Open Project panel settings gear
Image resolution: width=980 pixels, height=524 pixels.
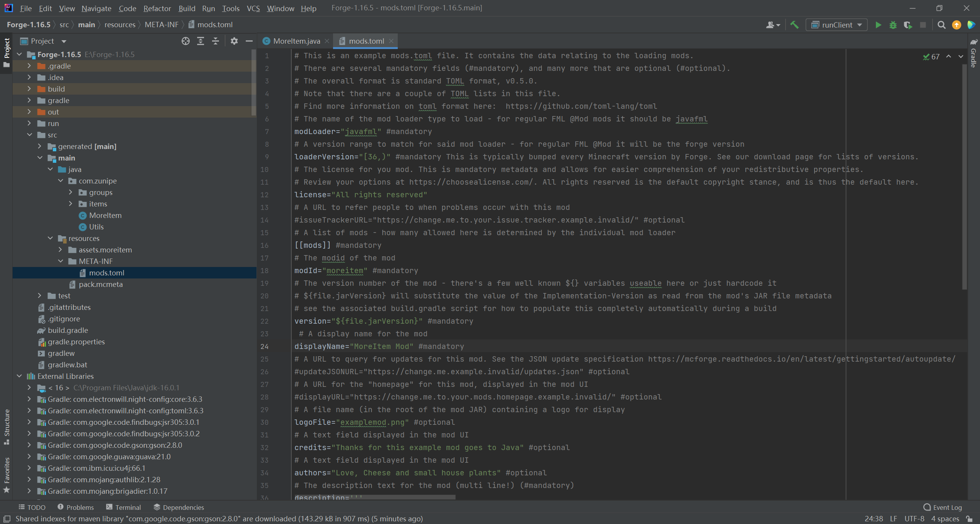(x=234, y=41)
